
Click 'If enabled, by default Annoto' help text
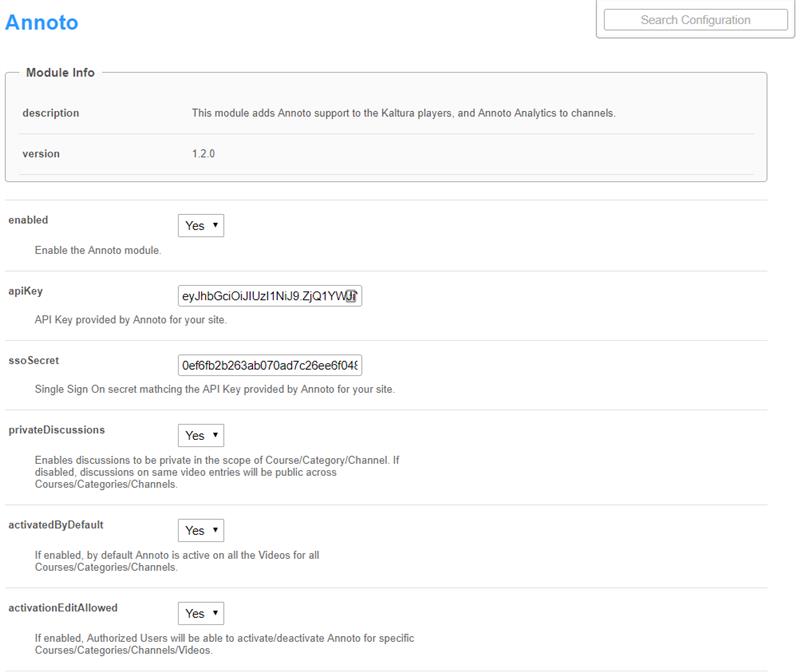pyautogui.click(x=177, y=561)
